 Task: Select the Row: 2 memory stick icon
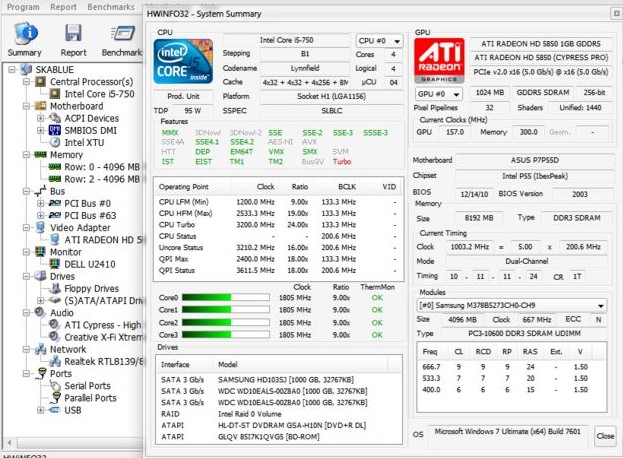(55, 179)
